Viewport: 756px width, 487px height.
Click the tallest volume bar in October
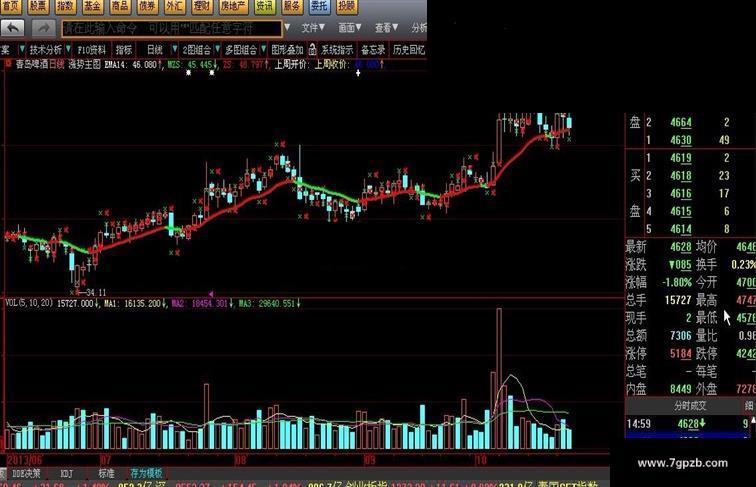[499, 379]
